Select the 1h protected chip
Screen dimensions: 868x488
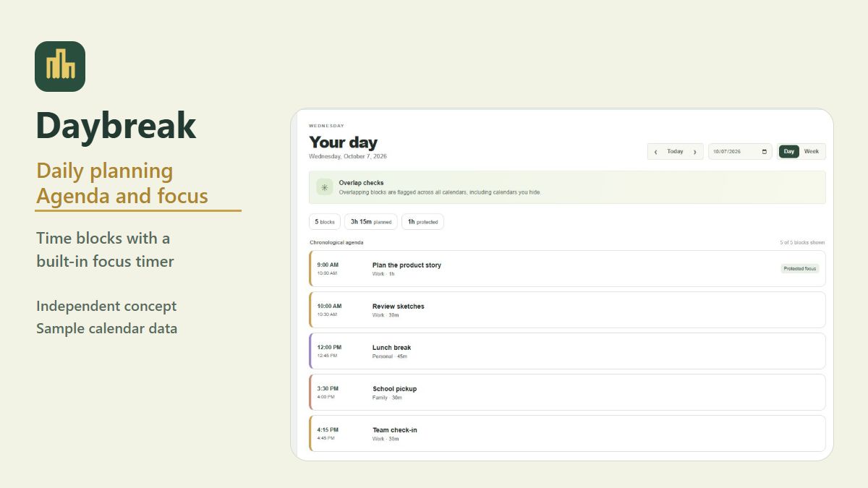click(x=422, y=222)
